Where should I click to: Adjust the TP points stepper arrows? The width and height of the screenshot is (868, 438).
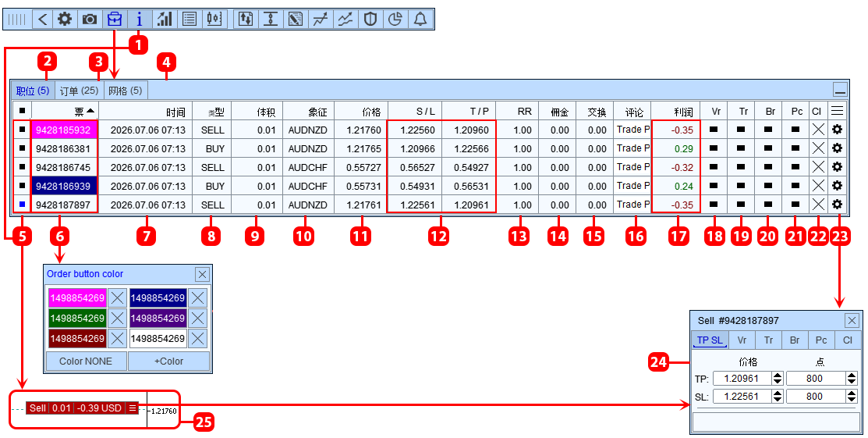pyautogui.click(x=852, y=379)
